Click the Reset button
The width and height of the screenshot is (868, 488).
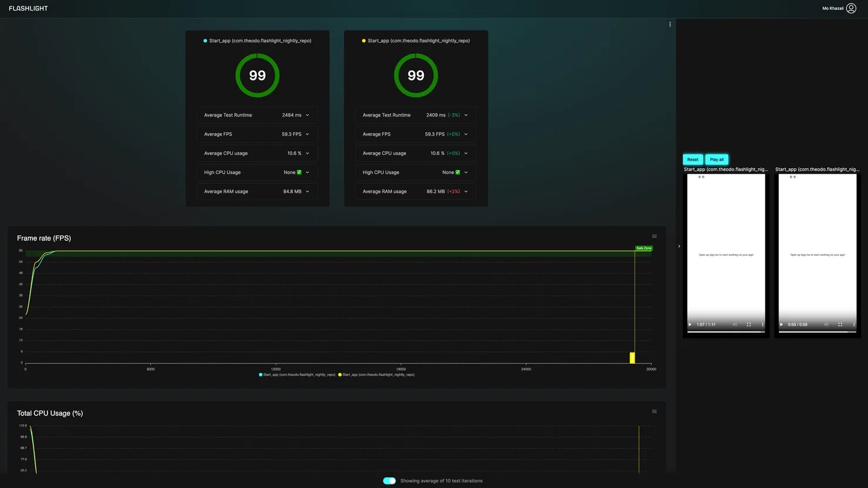point(693,160)
